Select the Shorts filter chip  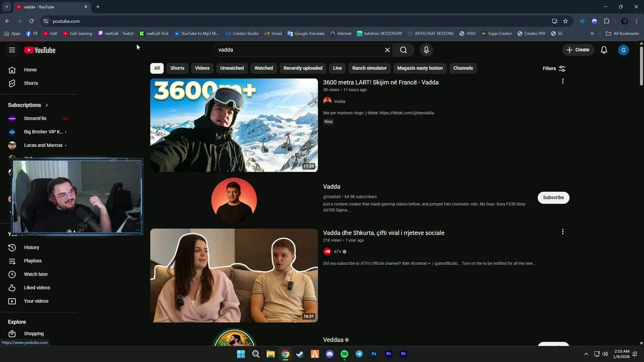(177, 68)
